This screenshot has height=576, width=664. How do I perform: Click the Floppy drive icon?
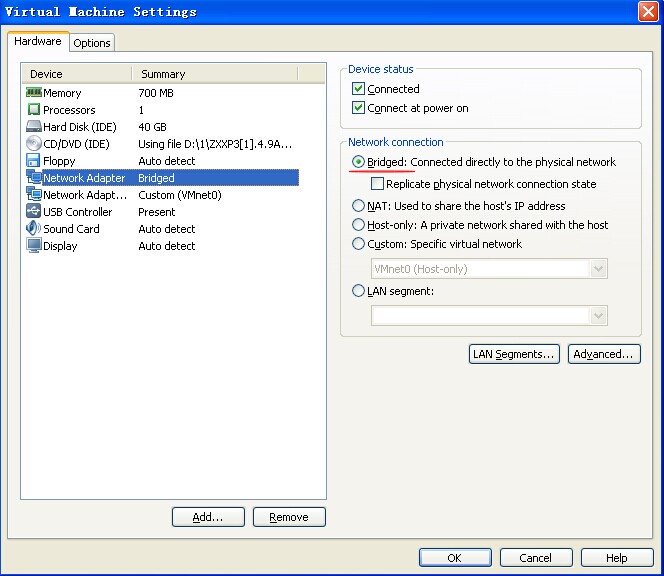point(33,160)
